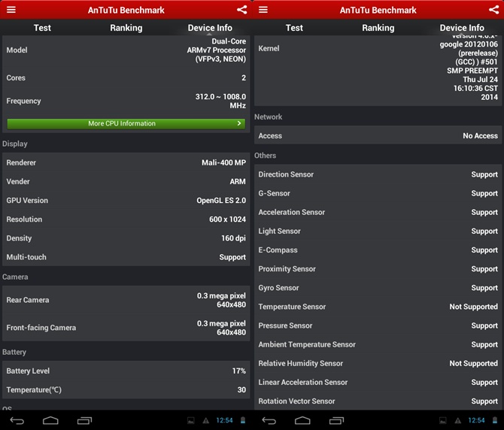Tap Kernel row on right screen

(x=378, y=71)
